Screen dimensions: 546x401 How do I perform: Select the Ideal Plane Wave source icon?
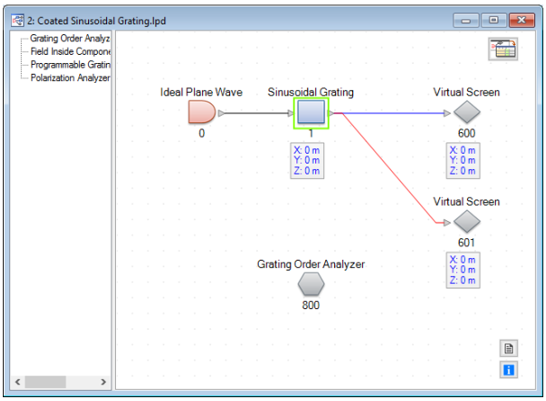pos(202,112)
